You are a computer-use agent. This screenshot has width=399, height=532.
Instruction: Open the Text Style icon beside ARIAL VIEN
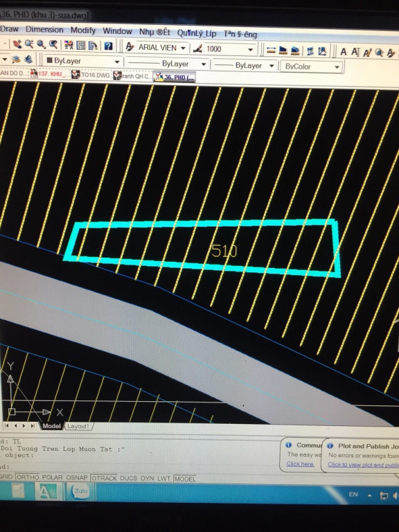coord(130,47)
